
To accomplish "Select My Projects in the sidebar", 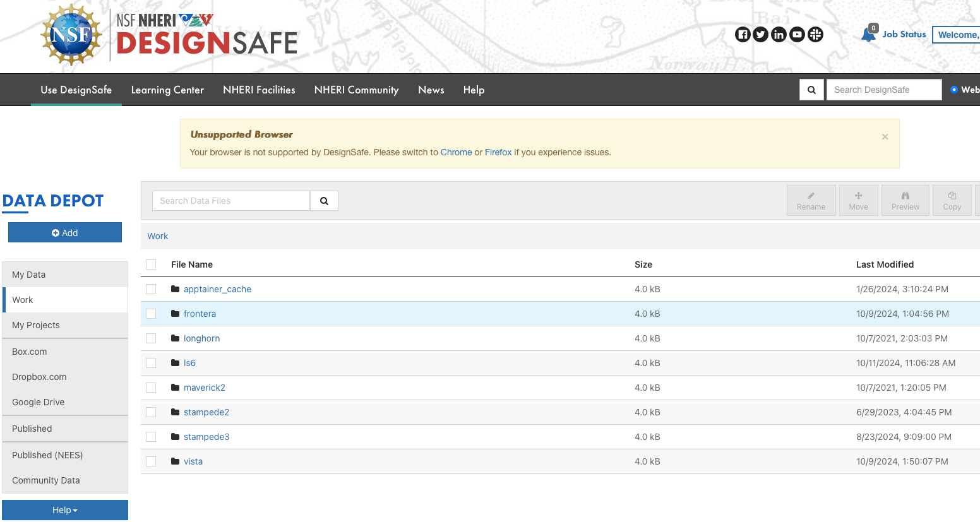I will (x=65, y=325).
